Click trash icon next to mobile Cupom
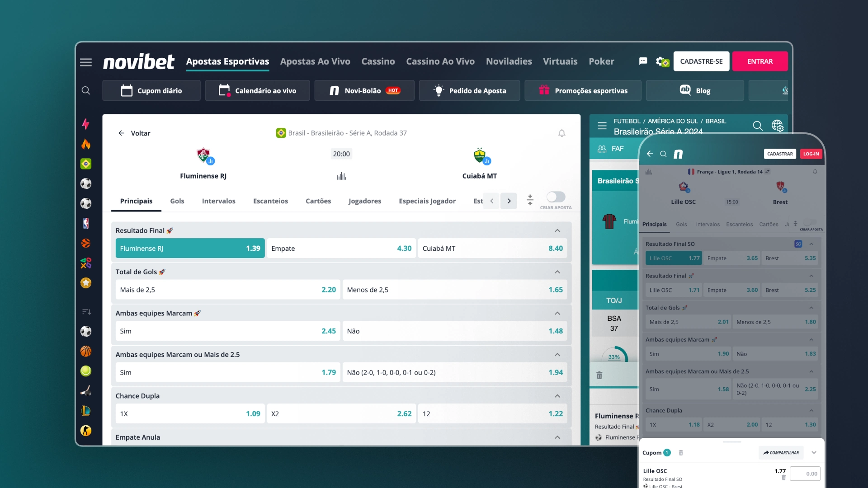Viewport: 868px width, 488px height. pos(681,453)
